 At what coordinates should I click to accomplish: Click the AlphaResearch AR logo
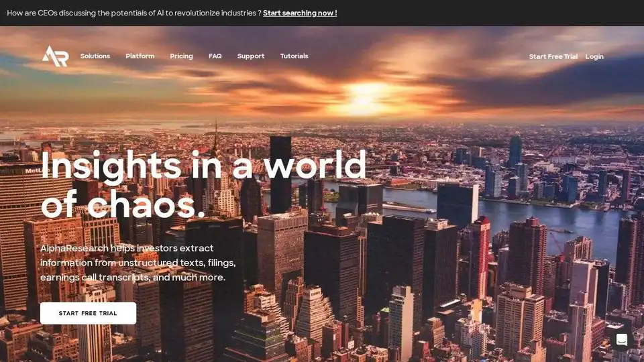(56, 56)
